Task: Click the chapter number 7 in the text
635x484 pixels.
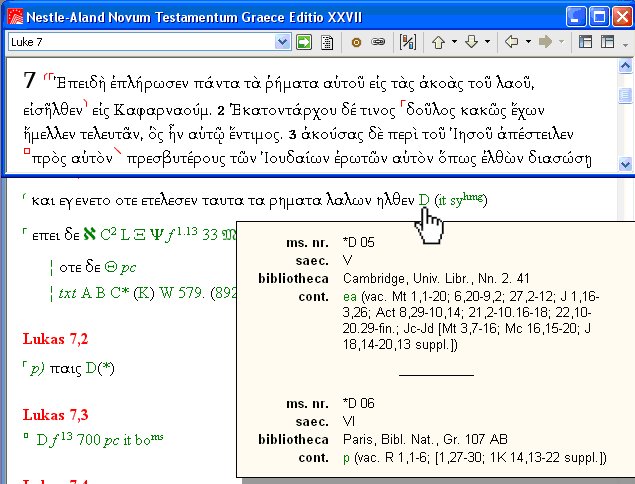Action: point(30,80)
